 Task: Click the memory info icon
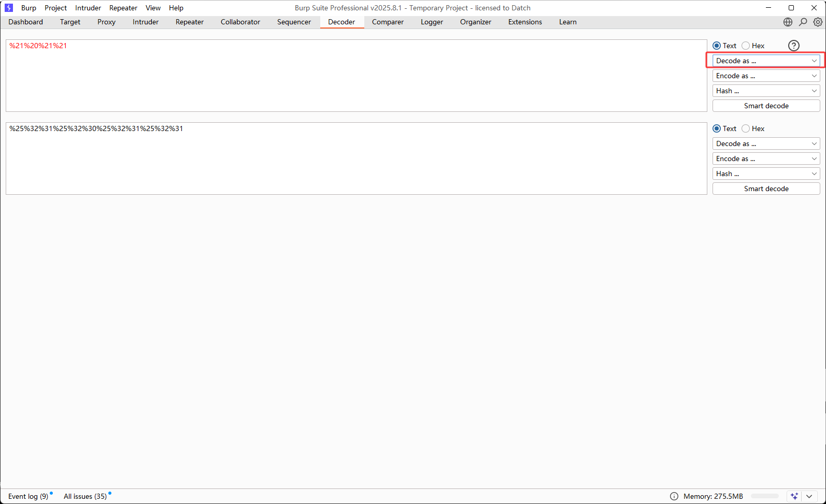click(674, 496)
